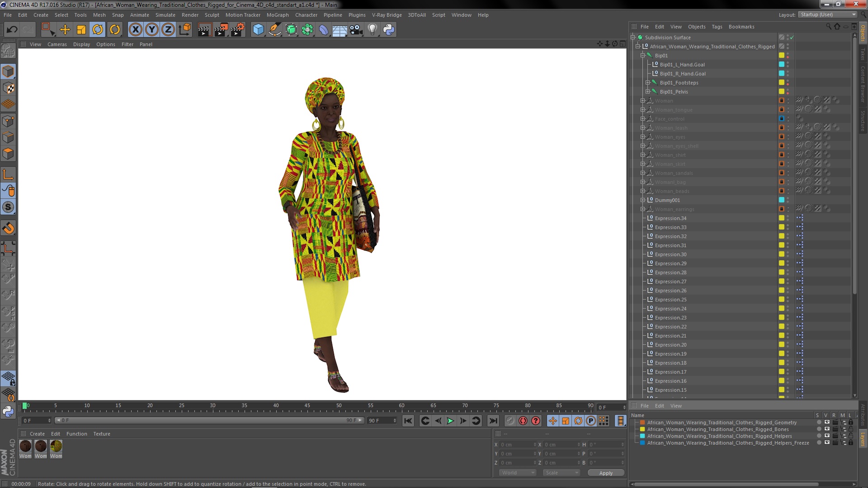Viewport: 868px width, 488px height.
Task: Toggle visibility of Geometry layer
Action: click(826, 422)
